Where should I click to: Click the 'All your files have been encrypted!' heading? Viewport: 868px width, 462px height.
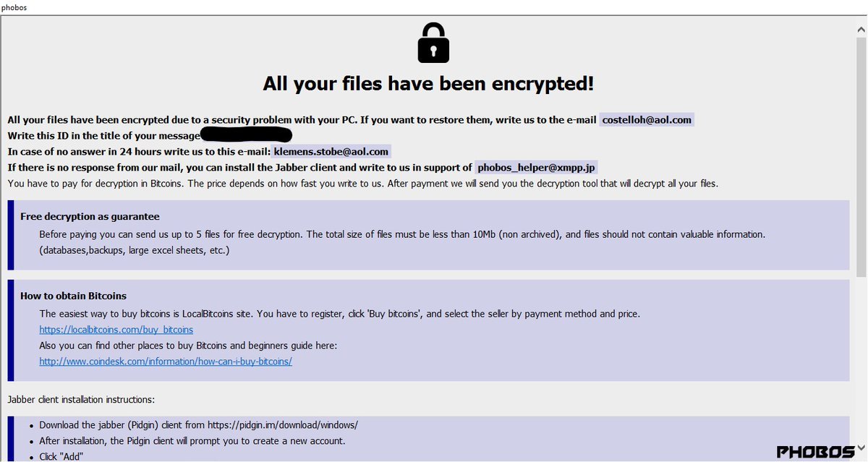428,84
